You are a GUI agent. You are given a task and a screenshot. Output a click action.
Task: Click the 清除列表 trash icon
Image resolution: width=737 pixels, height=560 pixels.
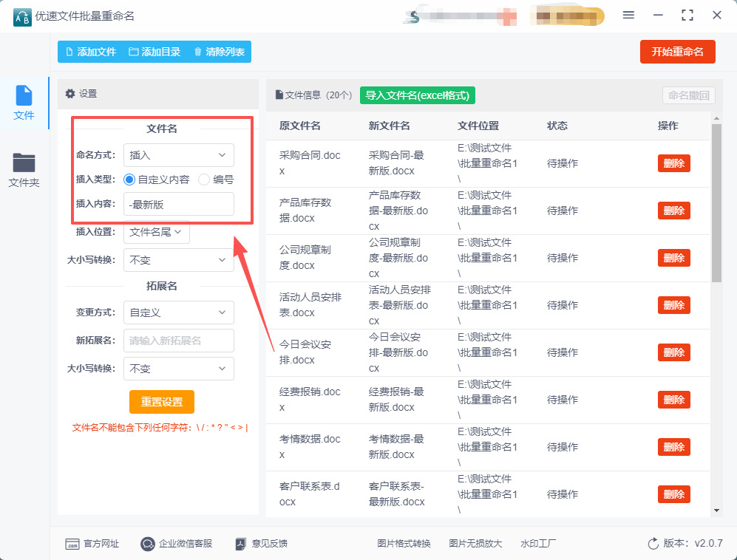pyautogui.click(x=197, y=52)
